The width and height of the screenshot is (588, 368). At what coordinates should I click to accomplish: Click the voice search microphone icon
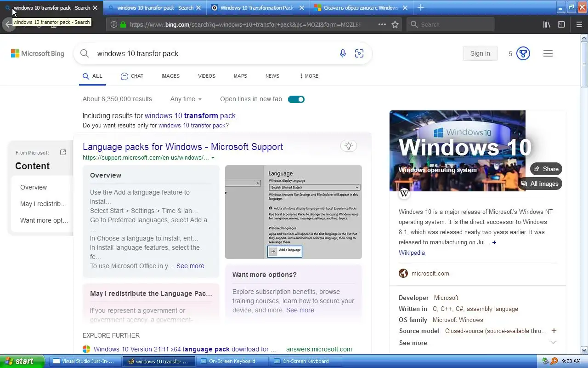coord(343,53)
